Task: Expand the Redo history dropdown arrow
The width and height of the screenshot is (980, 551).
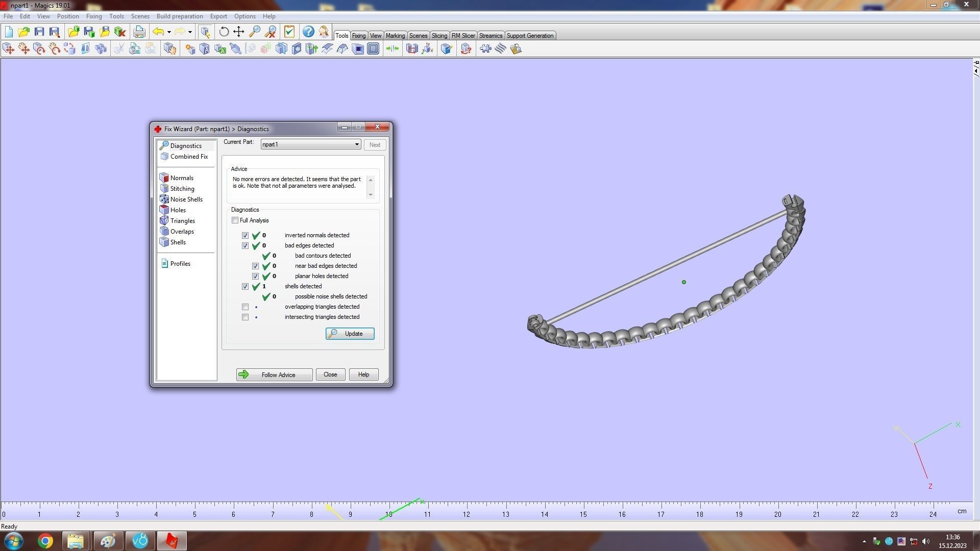Action: 190,32
